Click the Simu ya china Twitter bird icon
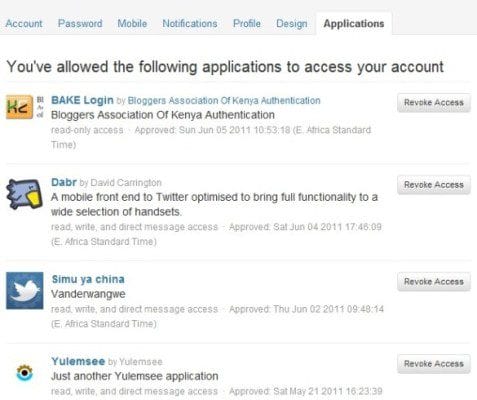Image resolution: width=477 pixels, height=400 pixels. (25, 291)
